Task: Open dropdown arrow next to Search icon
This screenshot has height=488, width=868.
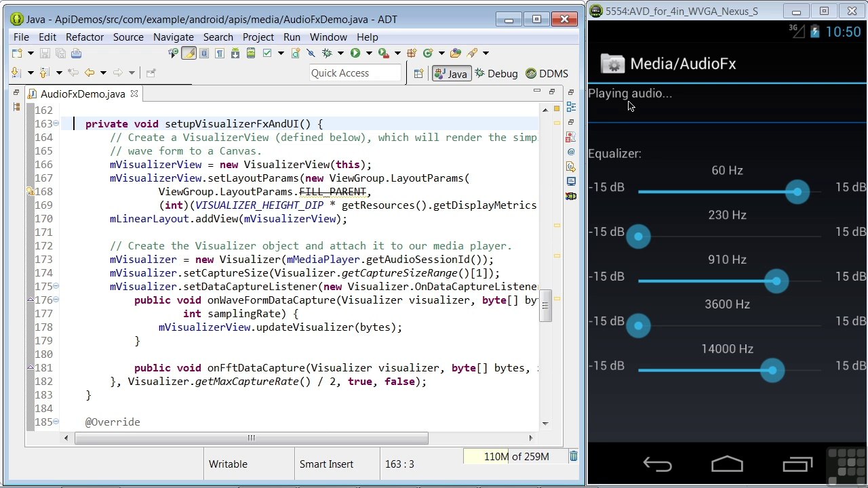Action: (x=486, y=53)
